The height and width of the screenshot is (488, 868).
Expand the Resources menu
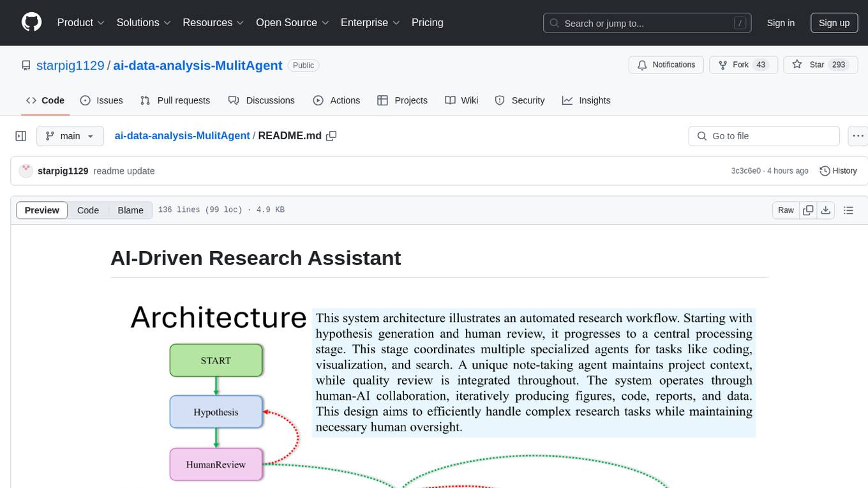point(213,22)
